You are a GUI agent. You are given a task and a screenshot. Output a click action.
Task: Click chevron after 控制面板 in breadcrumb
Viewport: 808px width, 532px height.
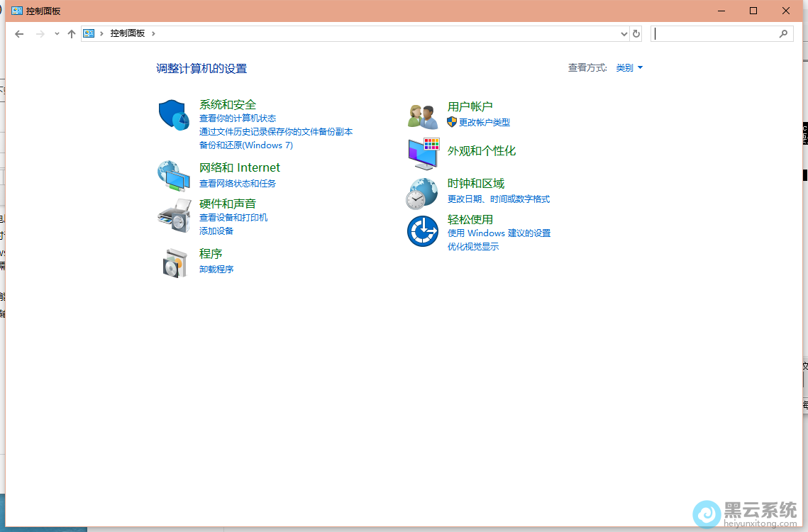click(153, 33)
